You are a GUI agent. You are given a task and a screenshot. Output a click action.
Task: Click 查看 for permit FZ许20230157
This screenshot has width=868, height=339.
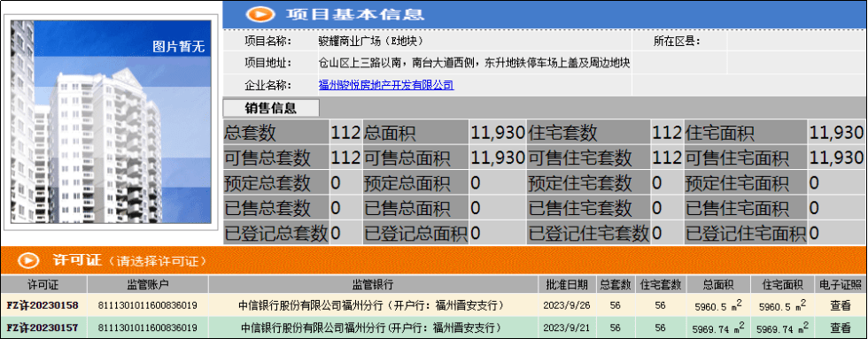pos(841,327)
